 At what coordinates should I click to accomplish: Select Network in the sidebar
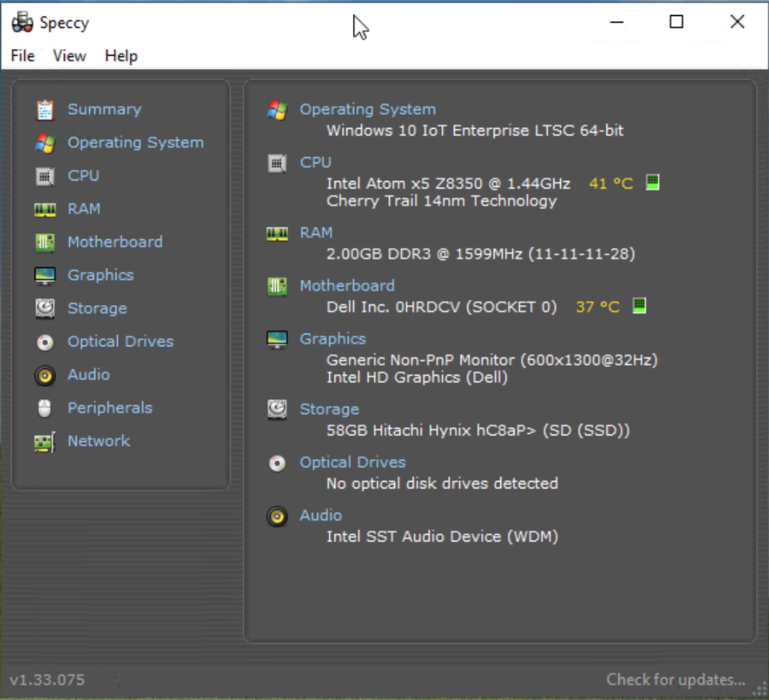click(x=99, y=441)
